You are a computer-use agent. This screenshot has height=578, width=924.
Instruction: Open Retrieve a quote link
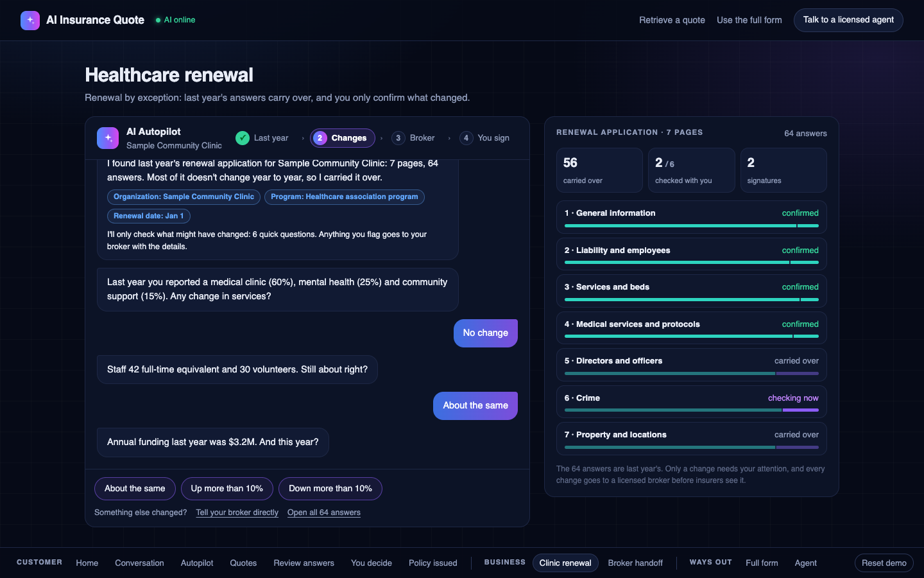tap(672, 20)
